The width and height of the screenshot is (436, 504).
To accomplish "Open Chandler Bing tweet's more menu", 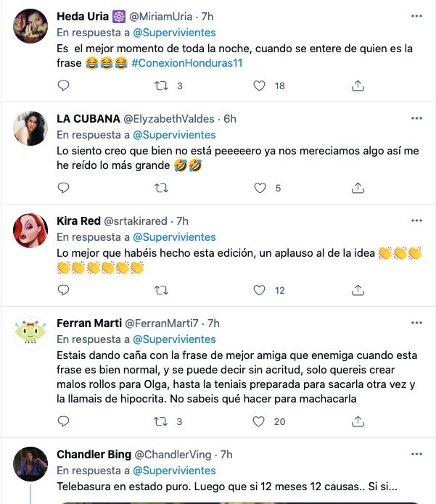I will pyautogui.click(x=416, y=454).
